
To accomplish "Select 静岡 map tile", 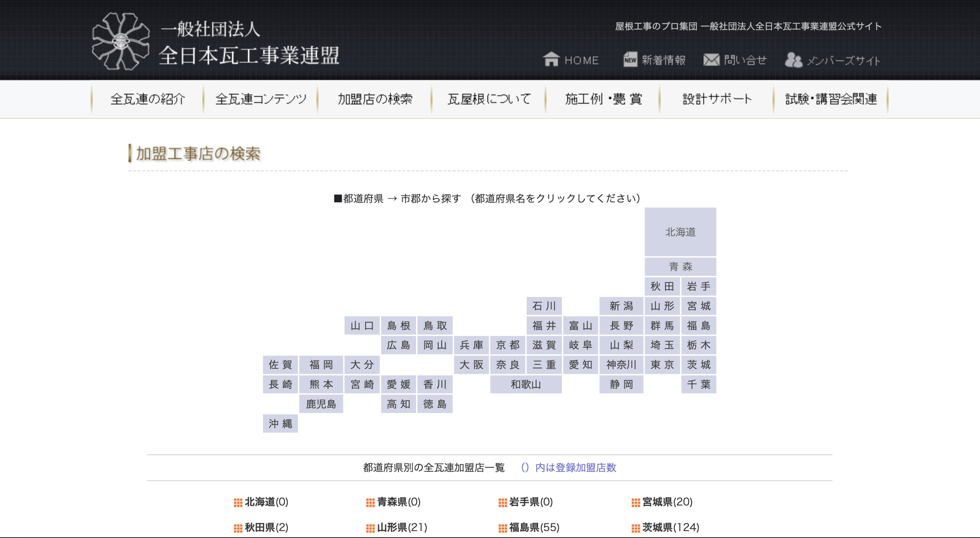I will click(x=621, y=384).
